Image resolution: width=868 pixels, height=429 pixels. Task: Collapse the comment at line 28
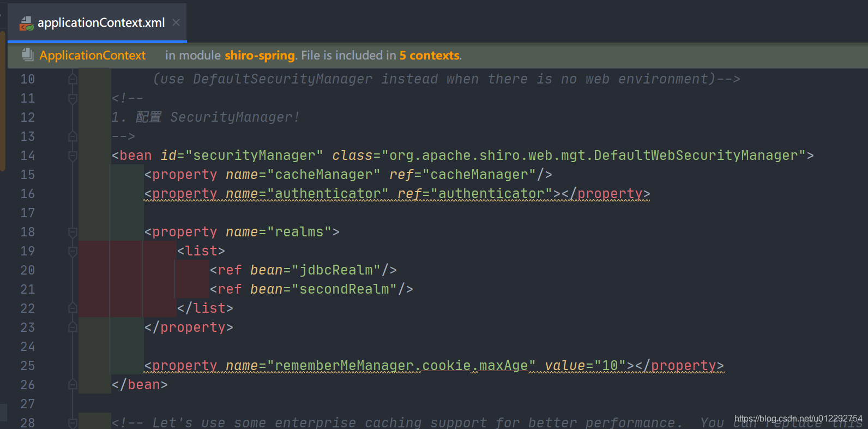pos(73,423)
